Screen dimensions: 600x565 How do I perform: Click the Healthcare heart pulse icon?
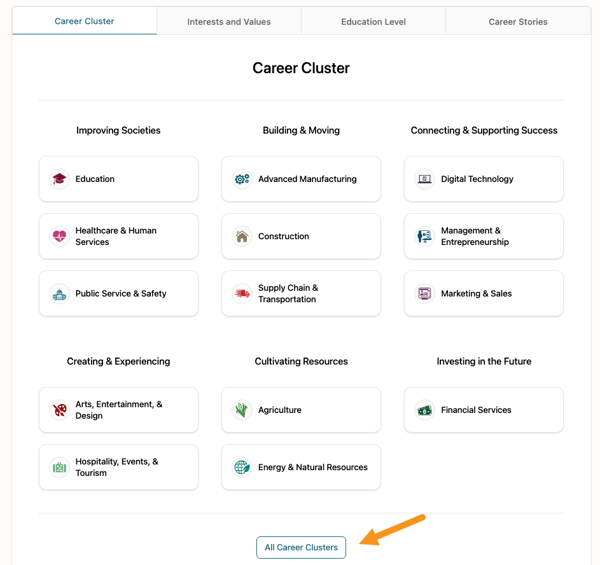(59, 236)
